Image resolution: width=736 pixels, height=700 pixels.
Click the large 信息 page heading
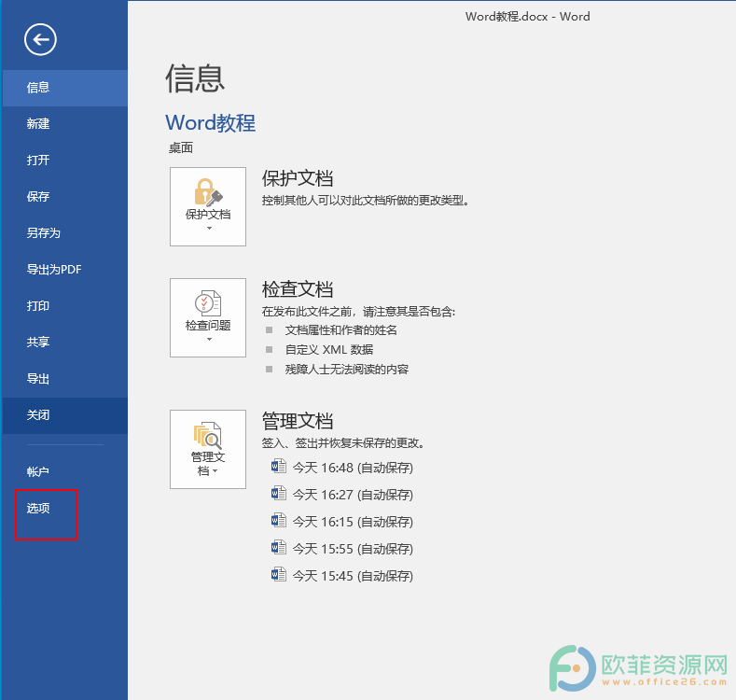pos(195,78)
